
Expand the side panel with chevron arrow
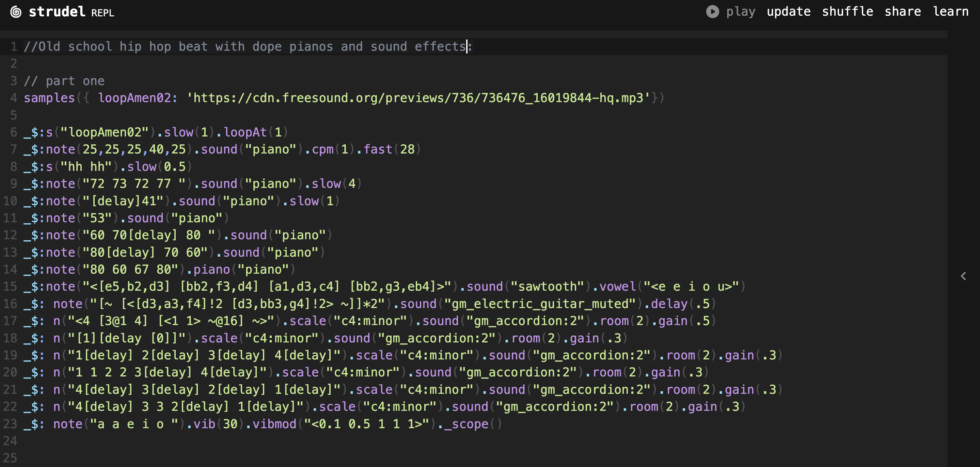(963, 276)
